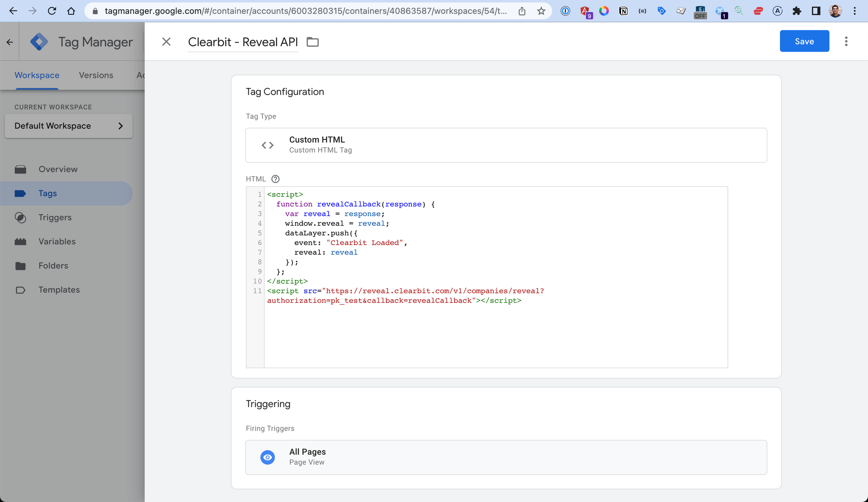The height and width of the screenshot is (502, 868).
Task: Close the tag editor panel
Action: [166, 42]
